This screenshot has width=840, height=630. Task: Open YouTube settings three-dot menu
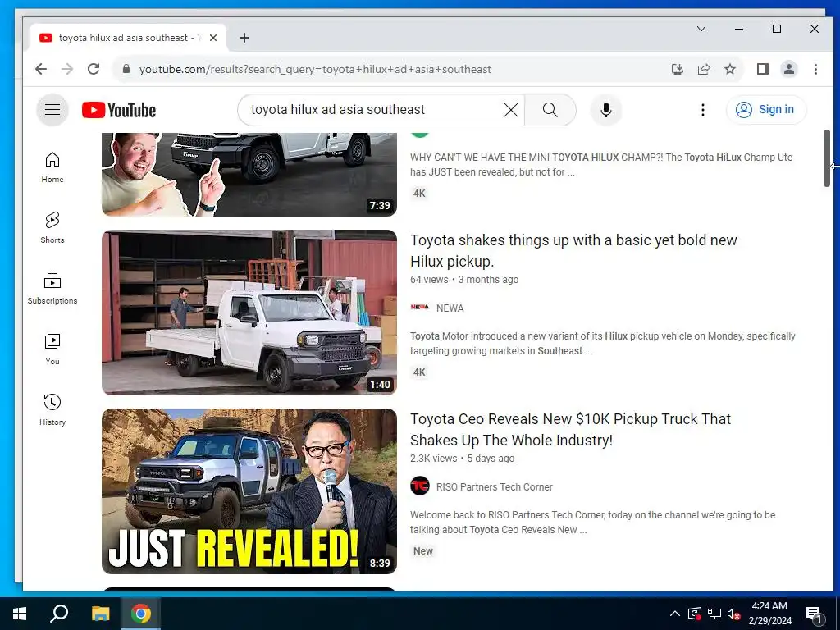point(702,110)
